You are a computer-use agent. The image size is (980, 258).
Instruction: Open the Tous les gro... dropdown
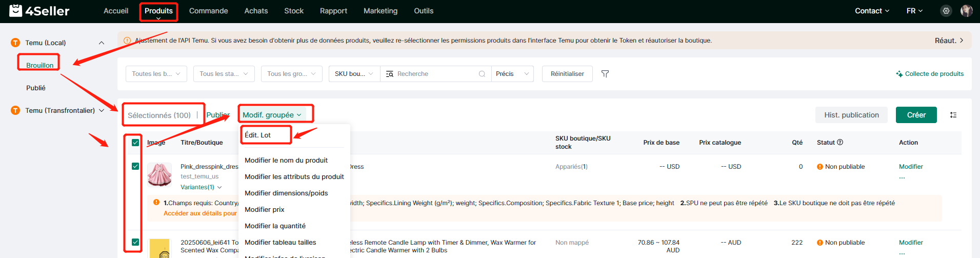coord(292,74)
